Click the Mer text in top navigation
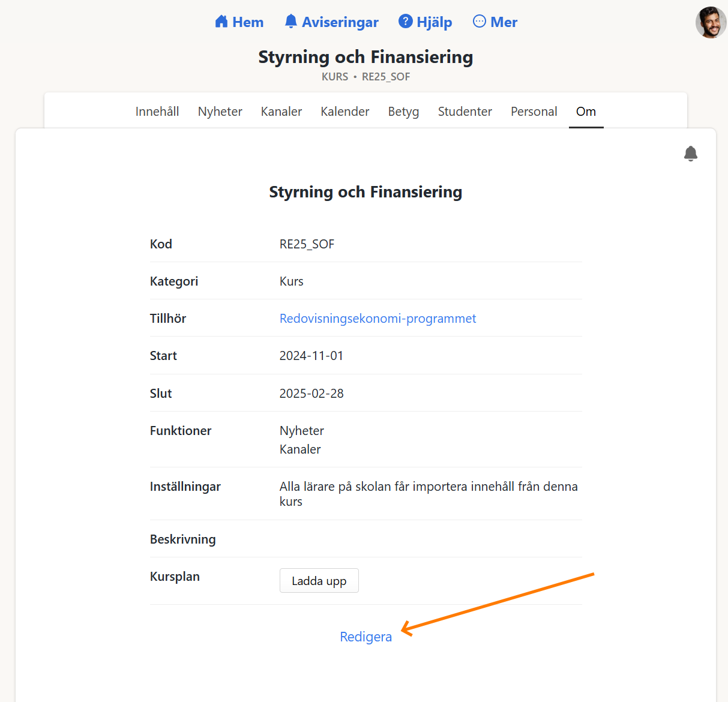 504,22
